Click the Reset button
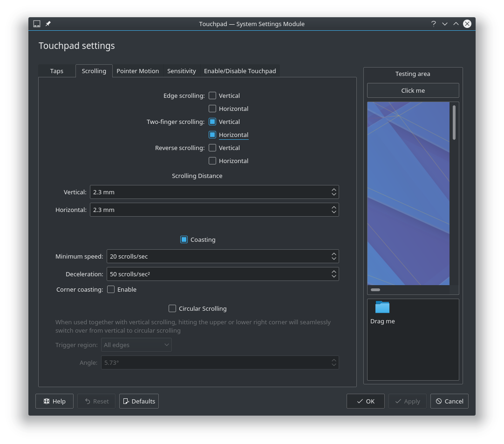The image size is (504, 444). click(x=96, y=401)
